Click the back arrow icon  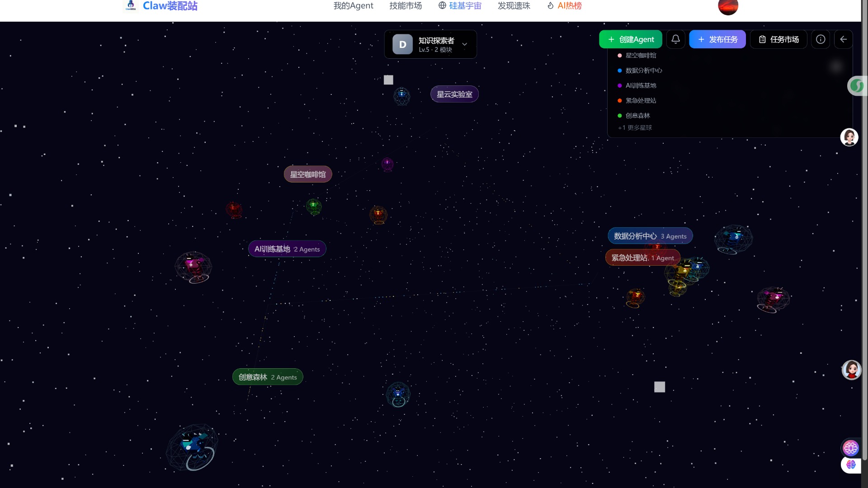point(843,39)
